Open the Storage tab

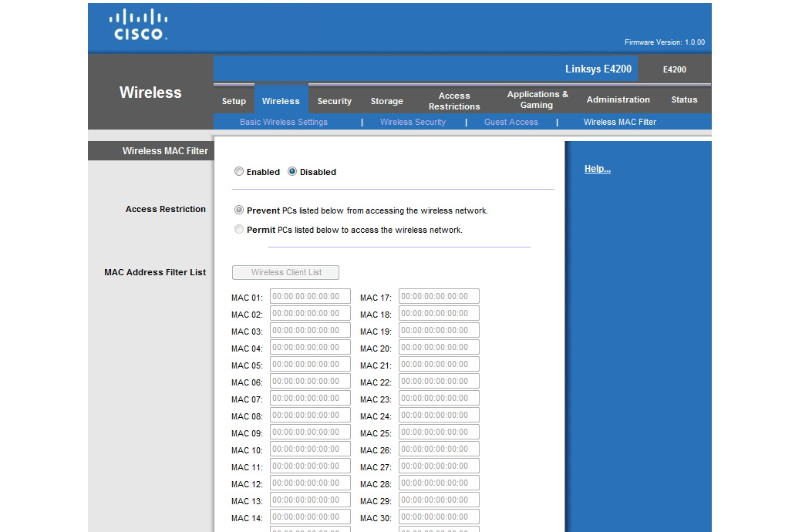tap(386, 101)
